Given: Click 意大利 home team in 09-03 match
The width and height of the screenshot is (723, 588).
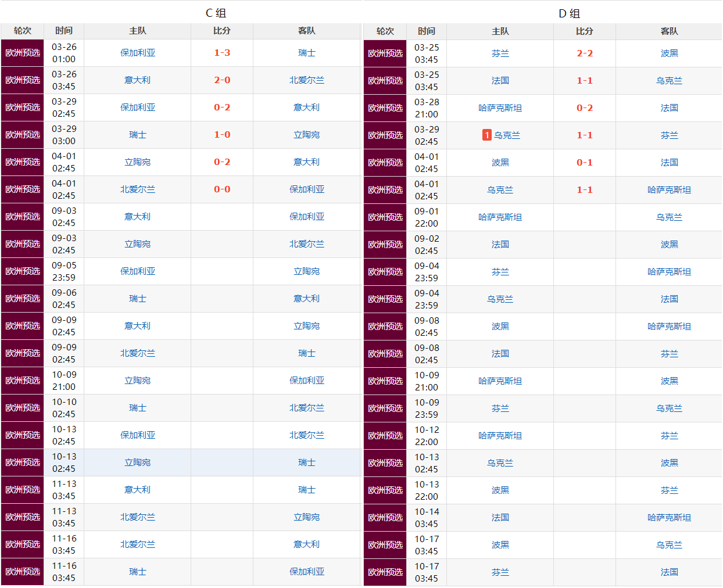Looking at the screenshot, I should coord(138,217).
